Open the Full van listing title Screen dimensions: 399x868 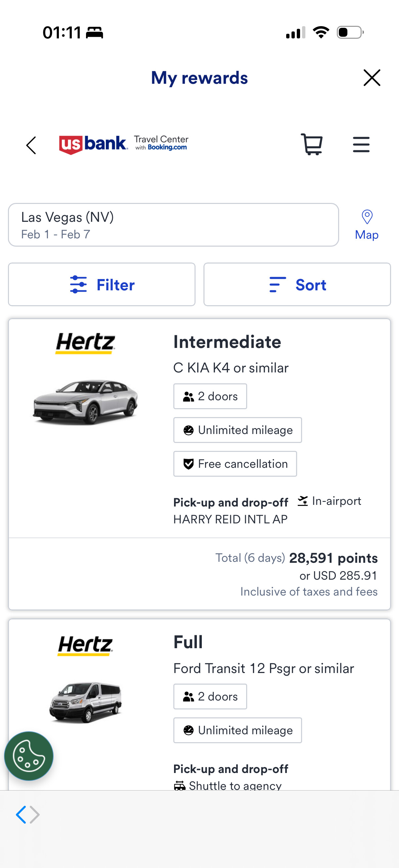[188, 642]
